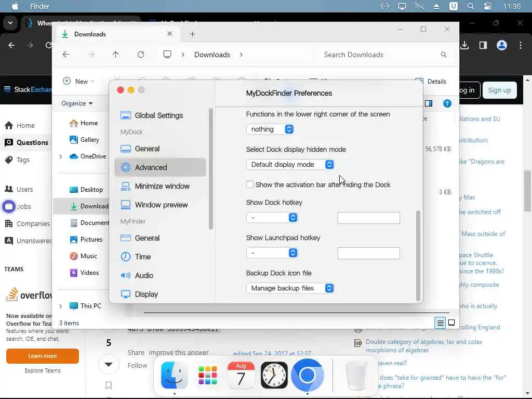Open Double category of algebras link
The height and width of the screenshot is (399, 532).
(x=424, y=345)
